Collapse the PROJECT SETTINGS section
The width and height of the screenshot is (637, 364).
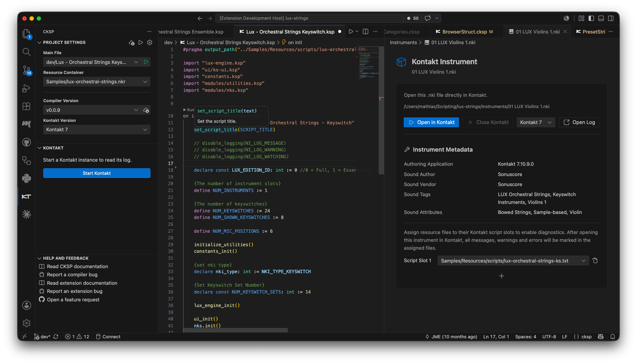point(64,42)
